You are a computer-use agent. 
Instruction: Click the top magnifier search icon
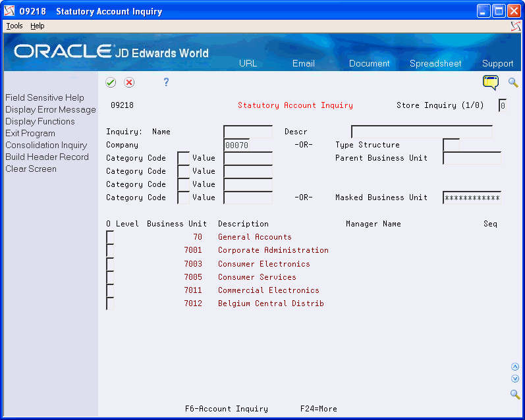(x=513, y=82)
